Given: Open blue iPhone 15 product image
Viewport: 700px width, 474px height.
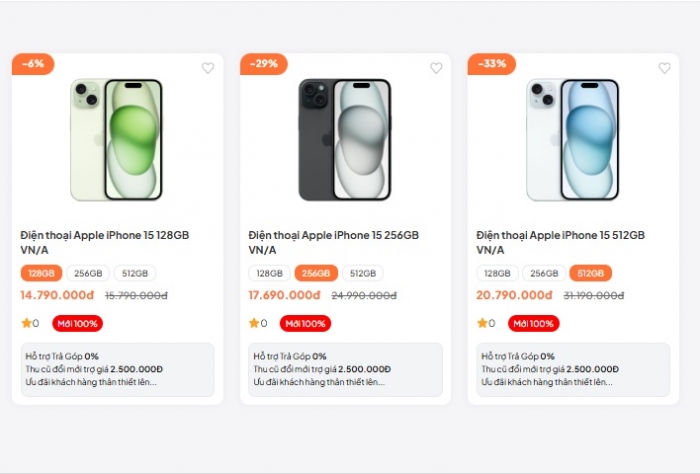Looking at the screenshot, I should [573, 140].
